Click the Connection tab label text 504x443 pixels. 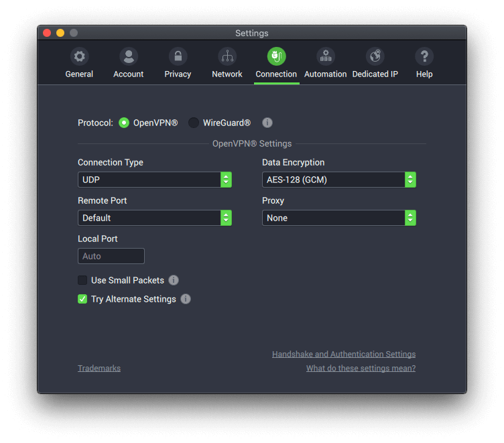(276, 74)
